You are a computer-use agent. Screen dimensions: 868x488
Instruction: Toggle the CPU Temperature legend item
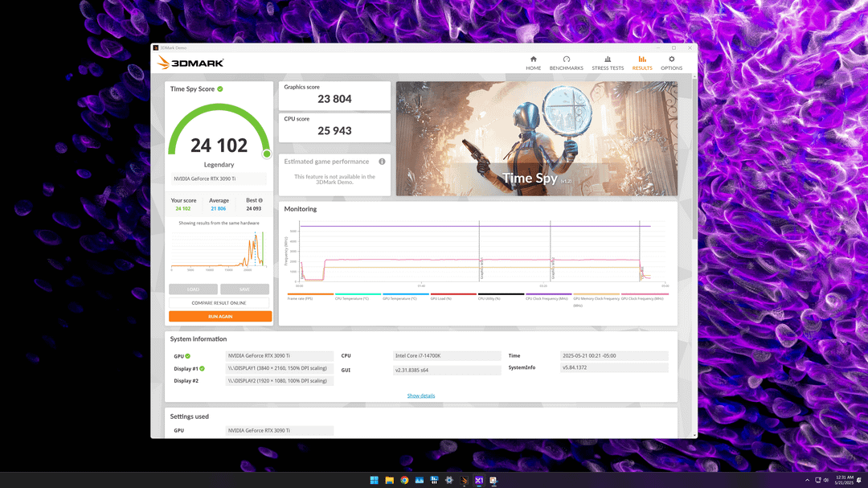pos(358,297)
